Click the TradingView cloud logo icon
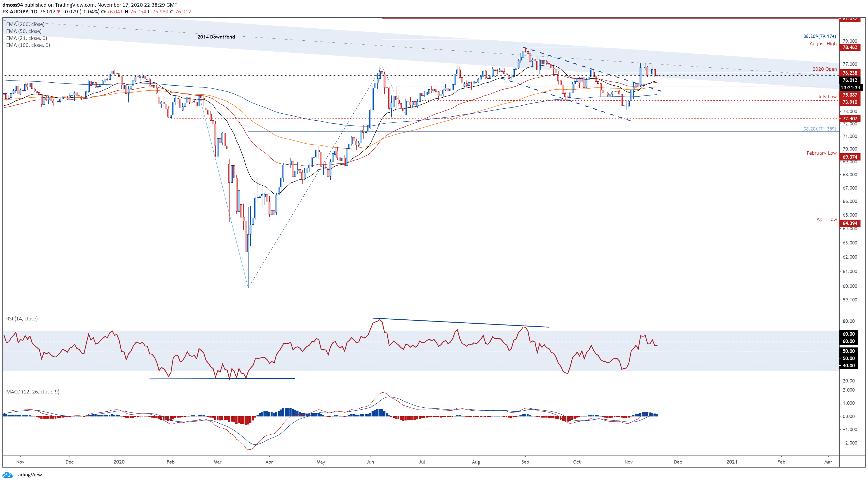This screenshot has width=868, height=482. [x=7, y=475]
